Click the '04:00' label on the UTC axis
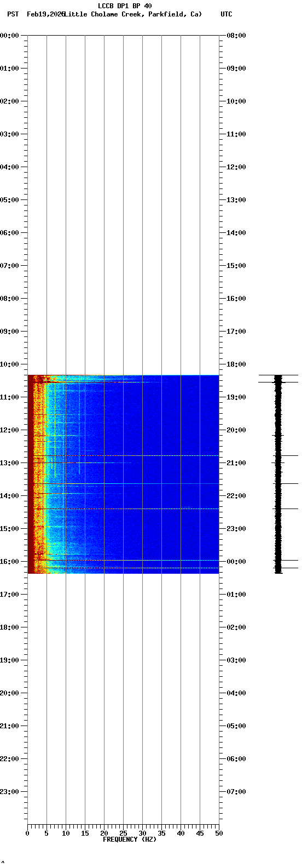The width and height of the screenshot is (302, 868). 236,693
